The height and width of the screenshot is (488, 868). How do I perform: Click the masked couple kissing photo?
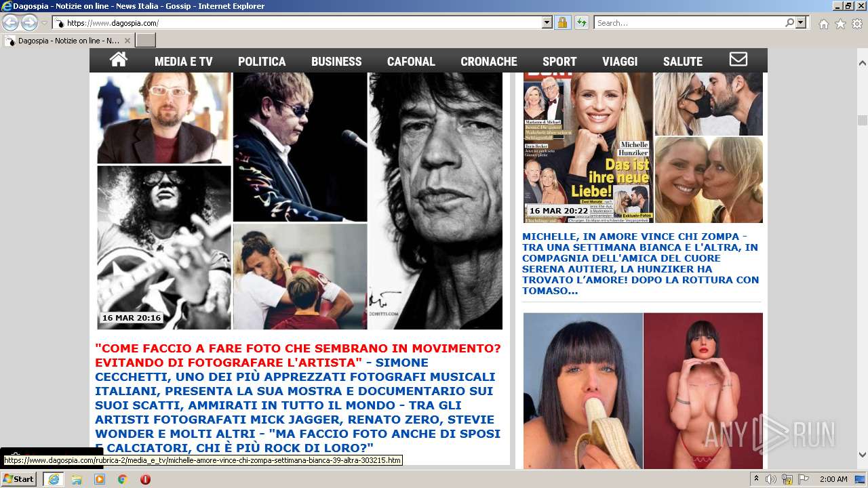tap(708, 104)
